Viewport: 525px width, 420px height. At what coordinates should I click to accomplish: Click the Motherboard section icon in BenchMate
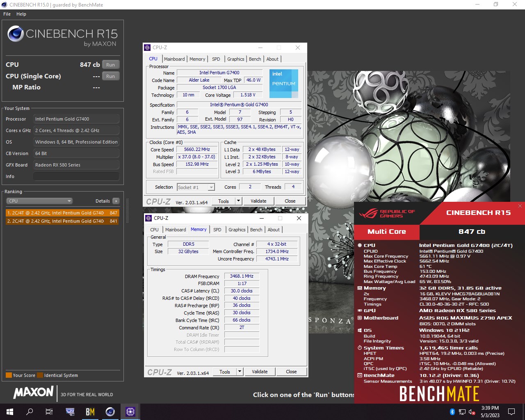point(360,318)
